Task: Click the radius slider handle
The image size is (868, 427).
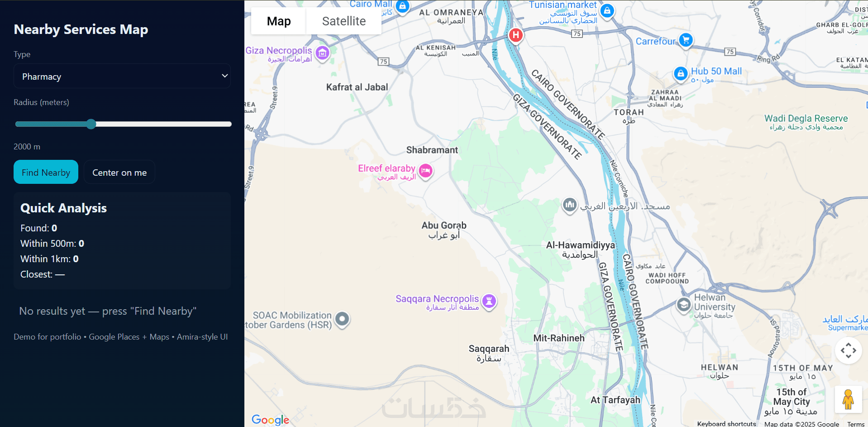Action: click(91, 124)
